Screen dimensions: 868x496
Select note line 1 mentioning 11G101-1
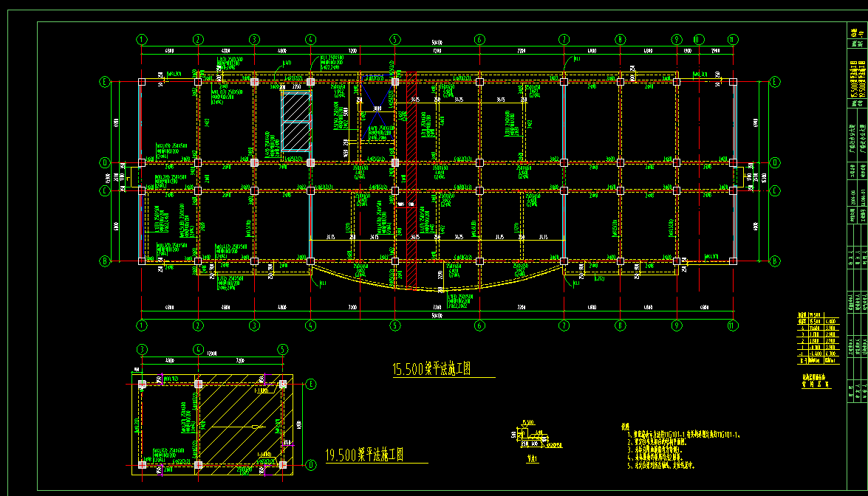pos(683,435)
